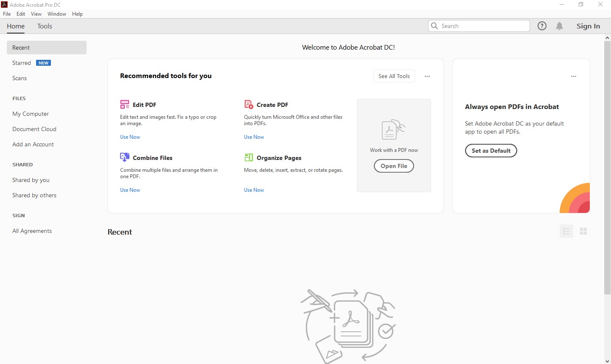Click the NEW badge next to Starred

coord(43,63)
